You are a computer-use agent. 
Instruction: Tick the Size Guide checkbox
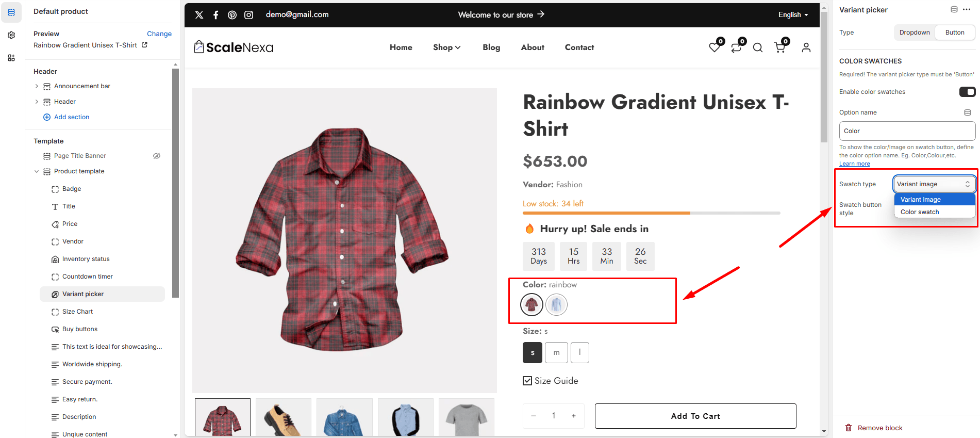(x=527, y=381)
